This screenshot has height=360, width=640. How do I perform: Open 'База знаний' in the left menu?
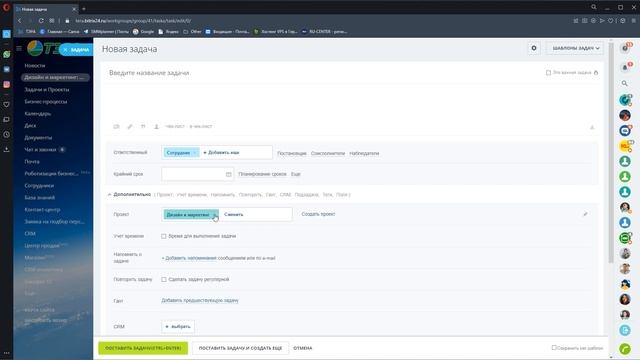coord(40,198)
